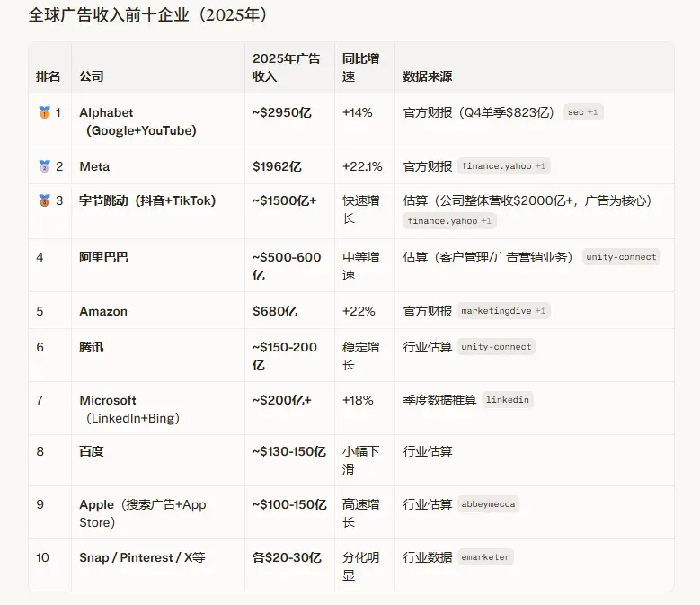The width and height of the screenshot is (700, 605).
Task: Click the ~$500-600亿 revenue value
Action: [287, 266]
